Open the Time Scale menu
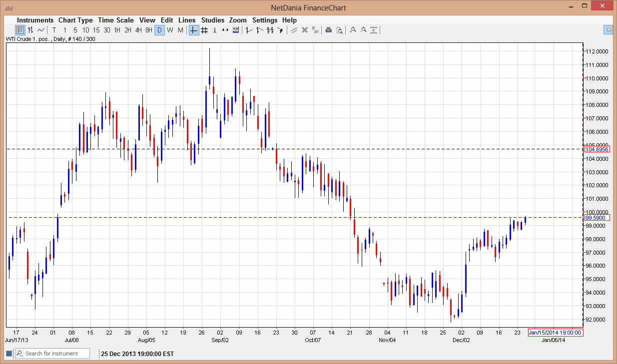Screen dimensions: 617x364 coord(115,20)
